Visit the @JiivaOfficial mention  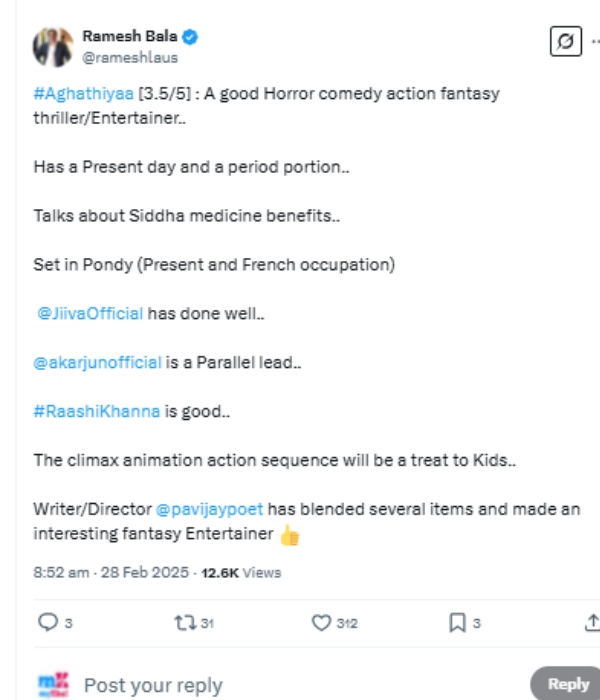[90, 314]
